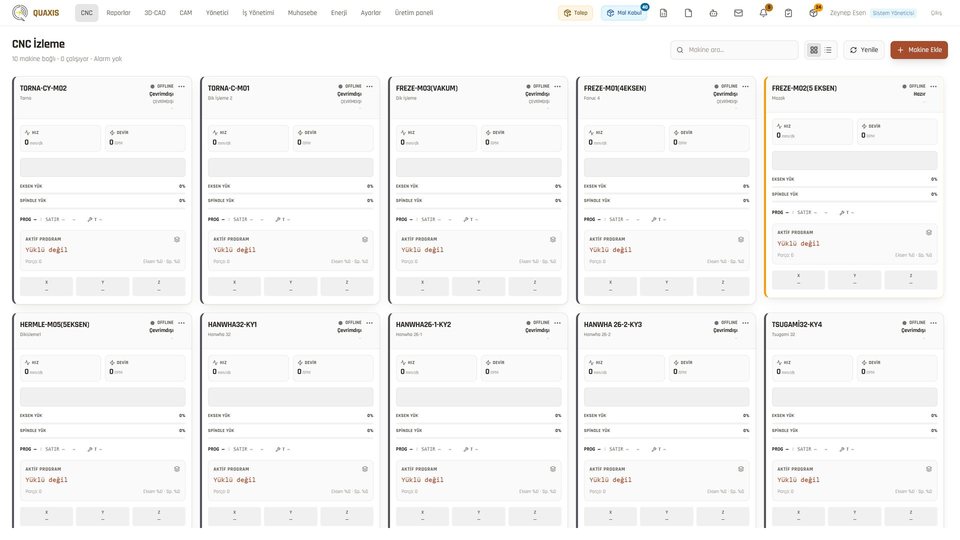Viewport: 960px width, 540px height.
Task: Click the Mal Kabul button
Action: (624, 13)
